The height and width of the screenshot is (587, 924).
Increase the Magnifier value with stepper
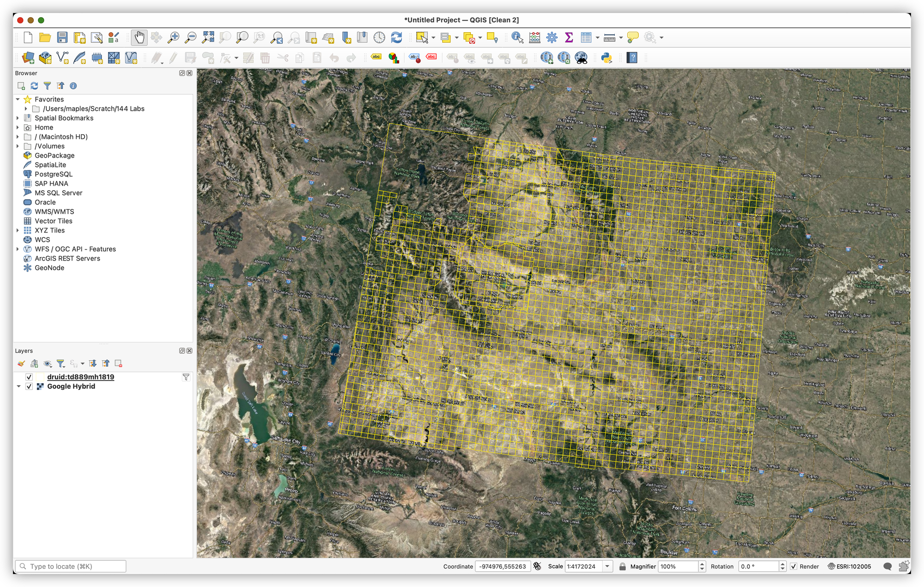tap(702, 564)
